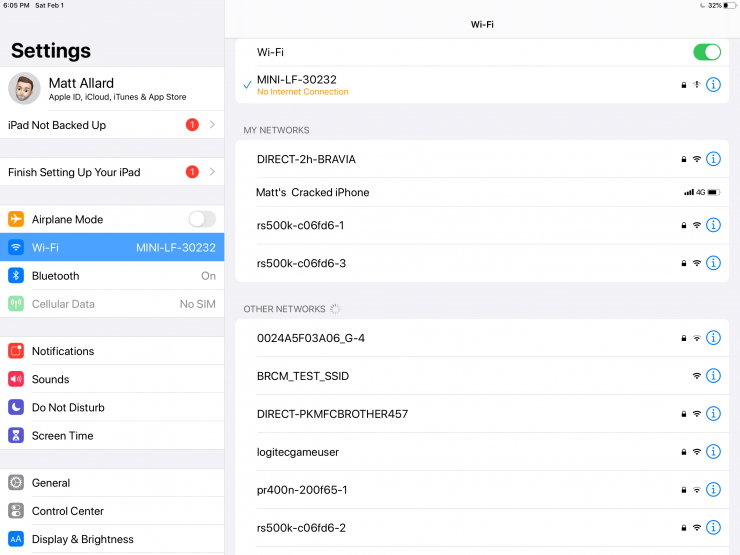Open Finish Setting Up Your iPad chevron

[x=212, y=172]
